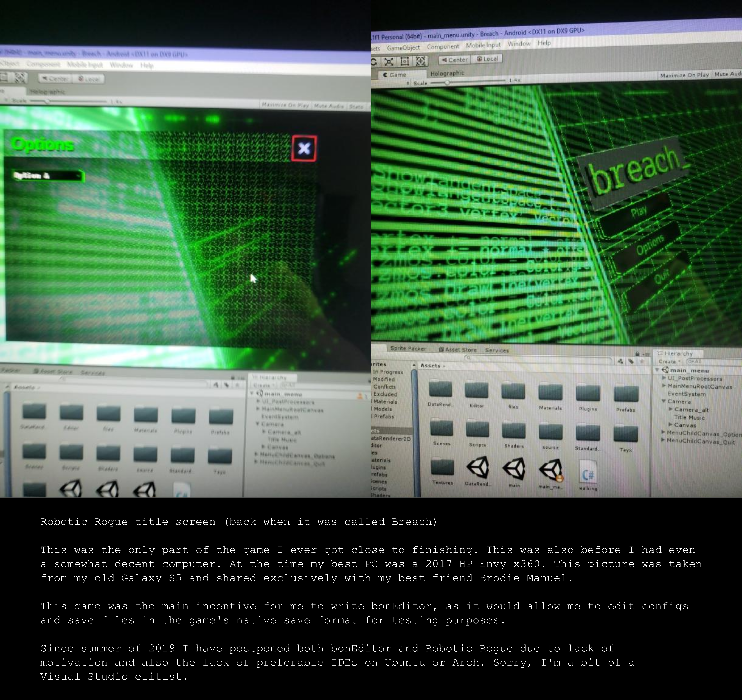The width and height of the screenshot is (742, 700).
Task: Expand Camera_alt in Hierarchy
Action: 671,409
